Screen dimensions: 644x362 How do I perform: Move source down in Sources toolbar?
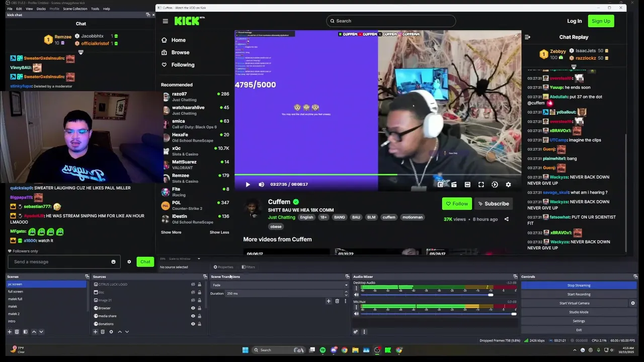pos(127,332)
